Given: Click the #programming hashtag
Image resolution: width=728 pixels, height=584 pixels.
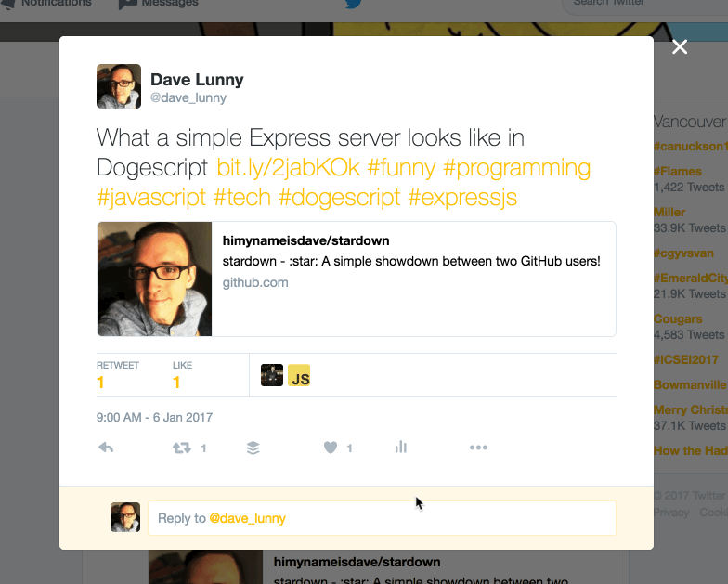Looking at the screenshot, I should tap(516, 168).
